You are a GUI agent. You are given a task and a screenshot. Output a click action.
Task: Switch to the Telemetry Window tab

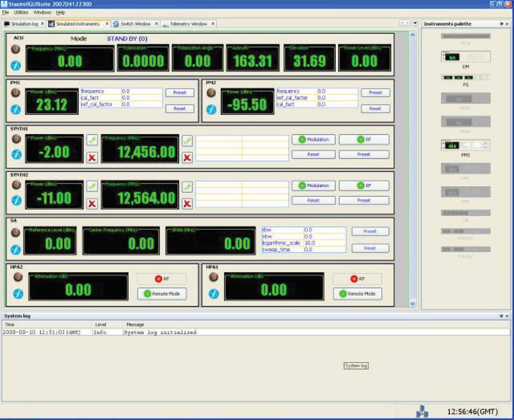click(x=188, y=24)
